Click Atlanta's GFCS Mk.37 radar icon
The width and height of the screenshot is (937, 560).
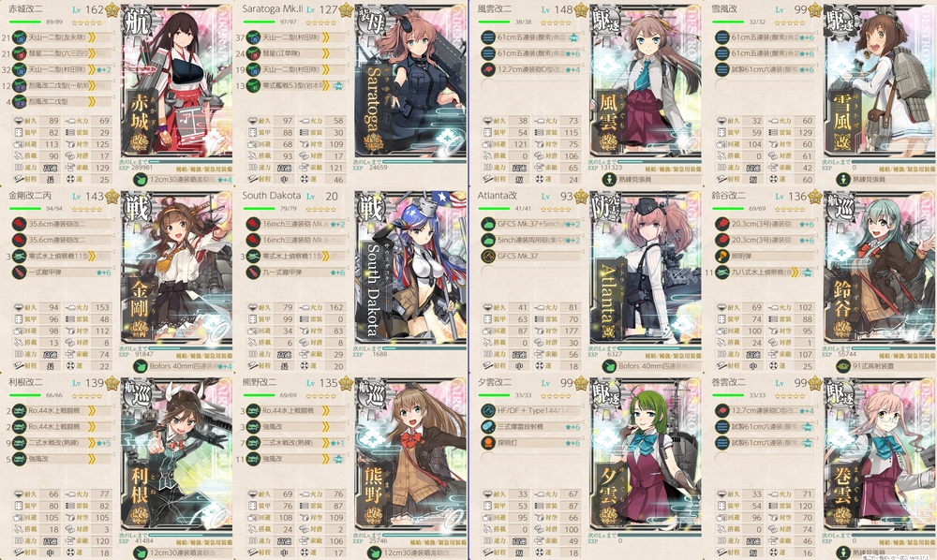click(488, 256)
